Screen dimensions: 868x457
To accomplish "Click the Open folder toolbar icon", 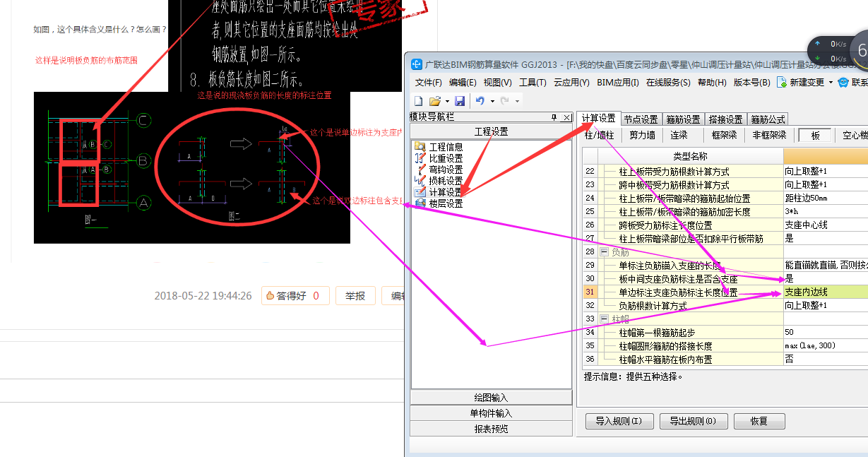I will click(434, 101).
